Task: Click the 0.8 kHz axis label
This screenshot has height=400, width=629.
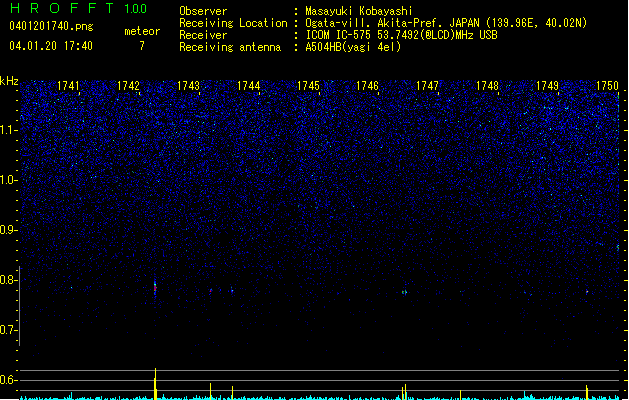Action: (x=8, y=280)
